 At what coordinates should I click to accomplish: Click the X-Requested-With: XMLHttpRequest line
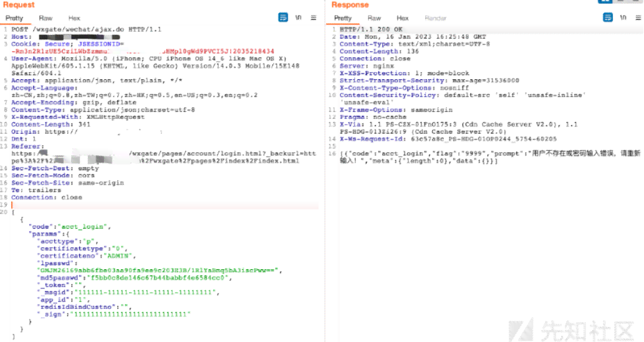pos(78,117)
